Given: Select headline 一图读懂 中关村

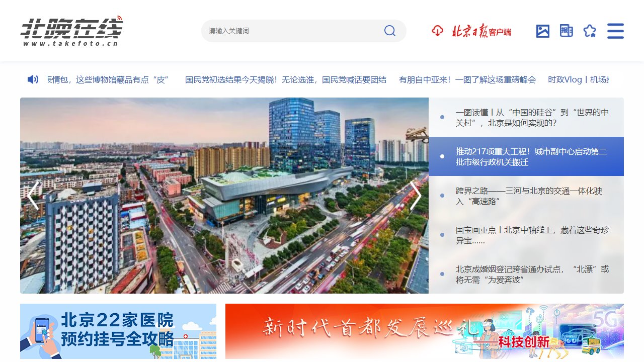Looking at the screenshot, I should pos(526,117).
